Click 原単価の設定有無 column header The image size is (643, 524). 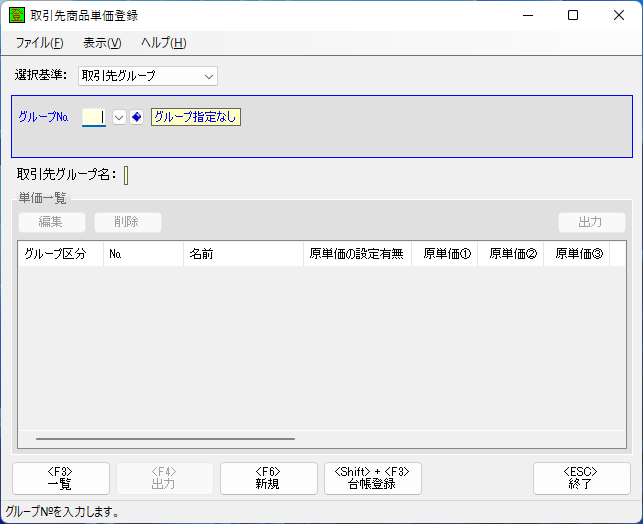357,254
